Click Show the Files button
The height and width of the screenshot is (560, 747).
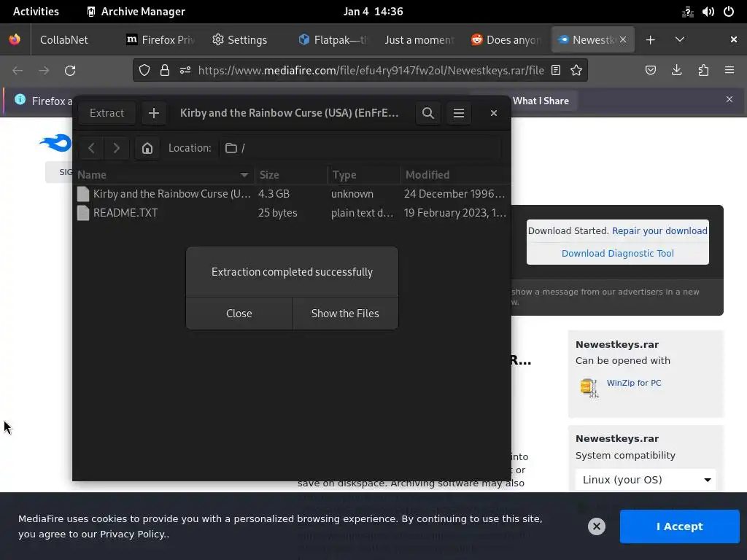[345, 314]
